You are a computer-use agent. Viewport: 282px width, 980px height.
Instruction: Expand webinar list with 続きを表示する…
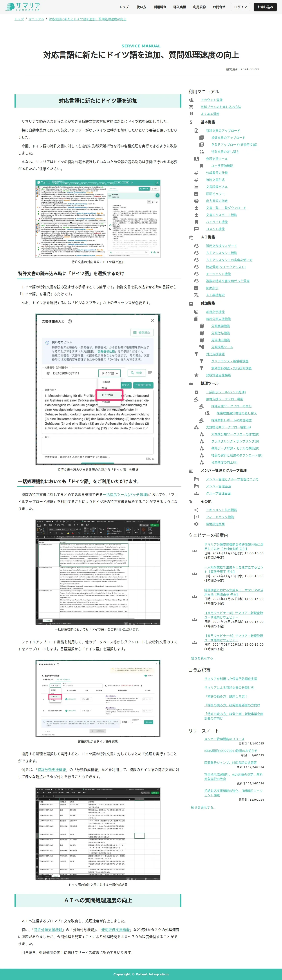coord(204,658)
